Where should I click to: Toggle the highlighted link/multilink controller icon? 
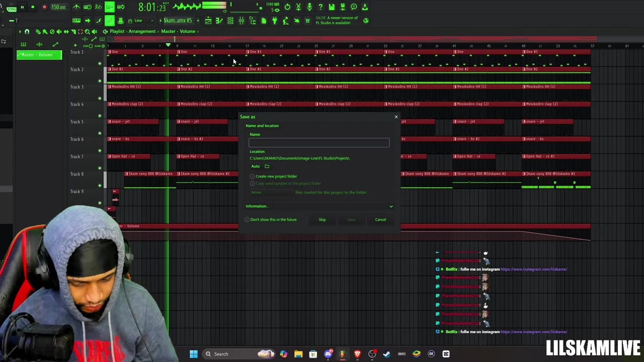110,21
